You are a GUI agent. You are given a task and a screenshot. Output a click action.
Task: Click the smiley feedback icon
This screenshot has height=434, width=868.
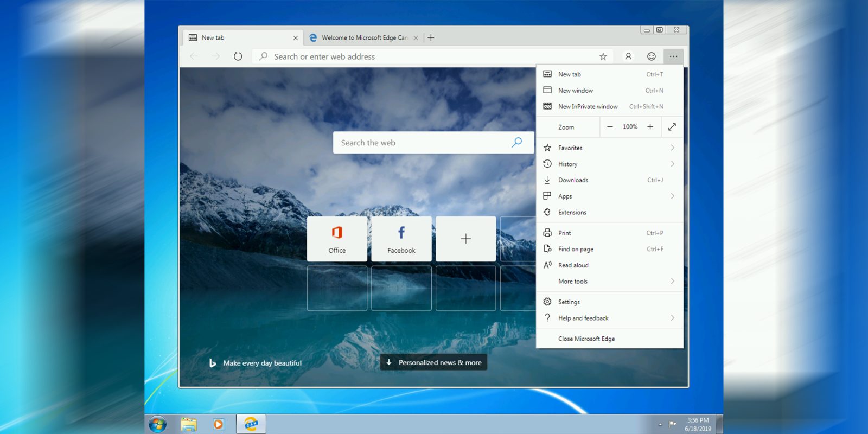tap(651, 56)
